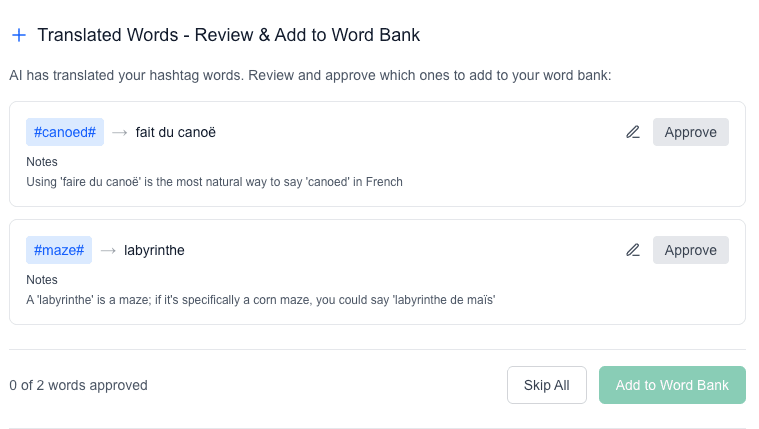Screen dimensions: 759x429
Task: Click the arrow icon after #maze# tag
Action: [x=108, y=250]
